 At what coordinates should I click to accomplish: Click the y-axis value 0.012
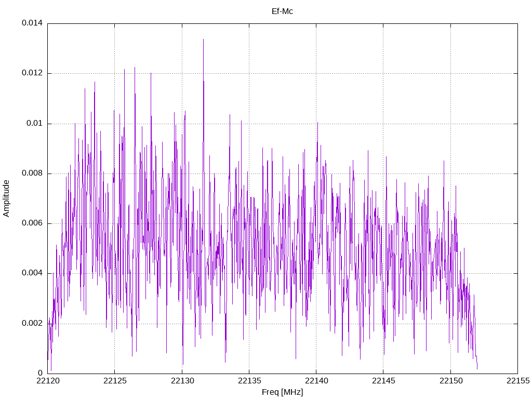[32, 73]
